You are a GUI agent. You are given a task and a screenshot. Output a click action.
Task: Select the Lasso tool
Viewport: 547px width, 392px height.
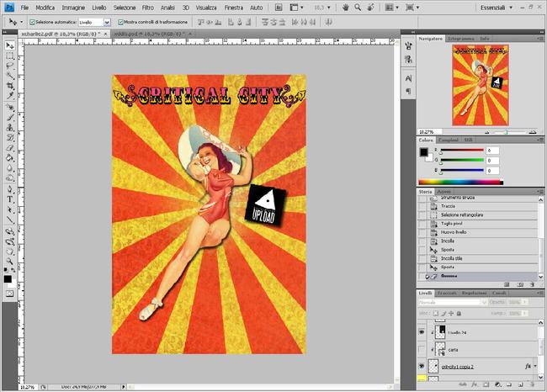click(x=9, y=66)
